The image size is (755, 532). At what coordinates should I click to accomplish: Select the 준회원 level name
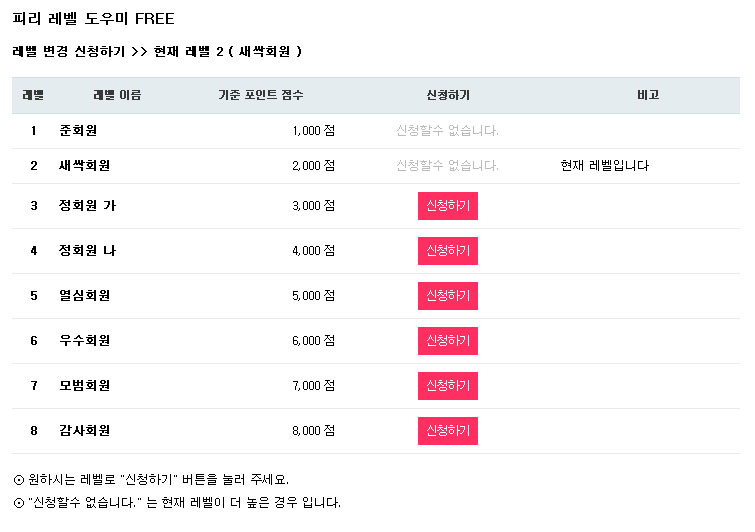click(78, 131)
